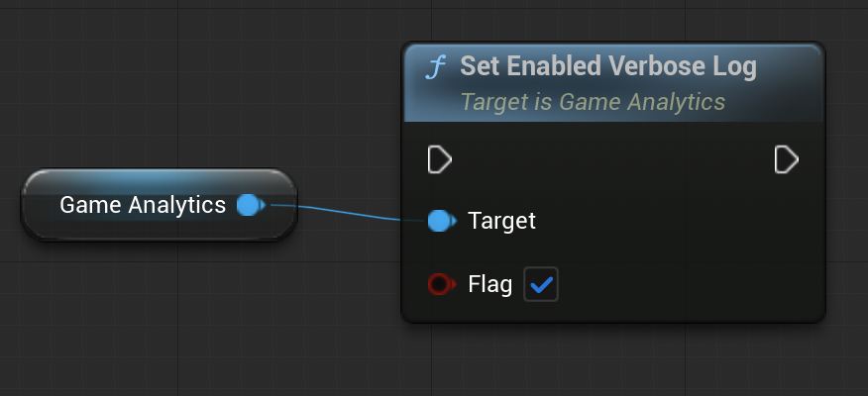Click the input execution pin arrow
The image size is (868, 396).
[440, 159]
